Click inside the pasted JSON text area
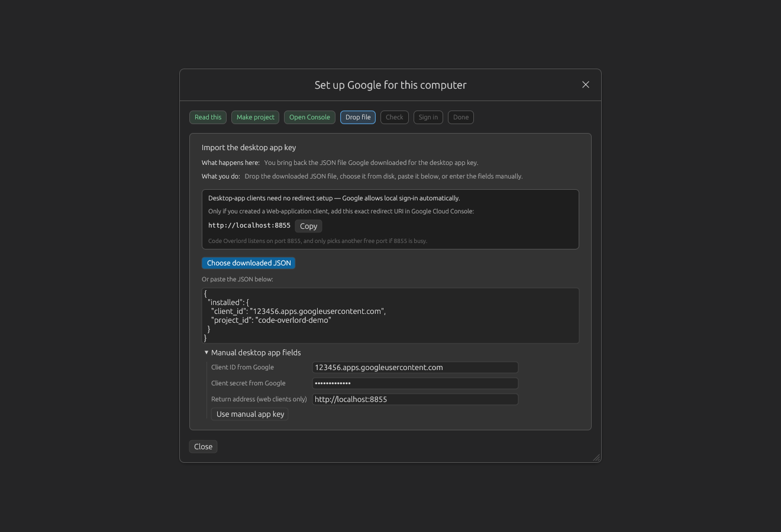781x532 pixels. click(390, 316)
